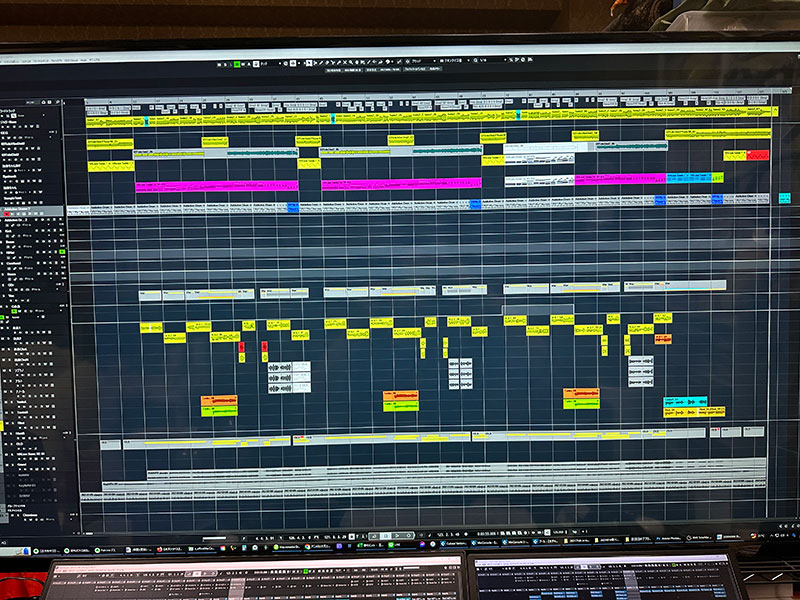
Task: Select the cyan clip in the lower right
Action: [685, 402]
